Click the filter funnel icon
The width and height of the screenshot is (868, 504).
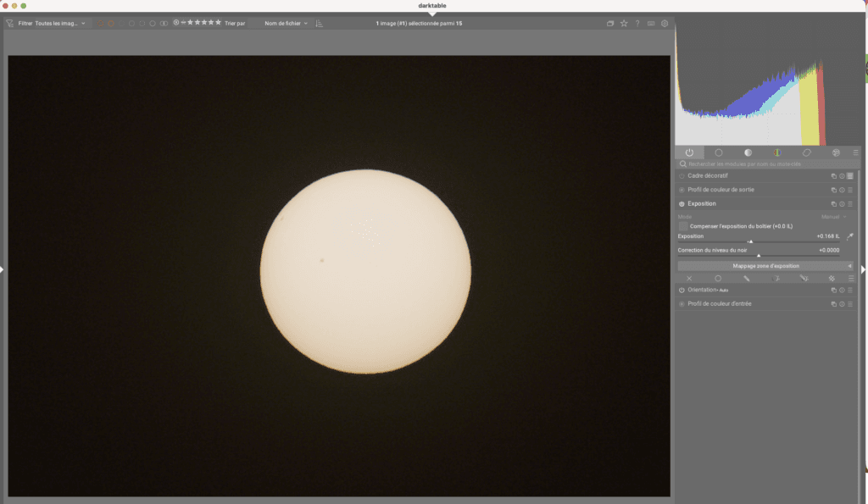tap(9, 23)
